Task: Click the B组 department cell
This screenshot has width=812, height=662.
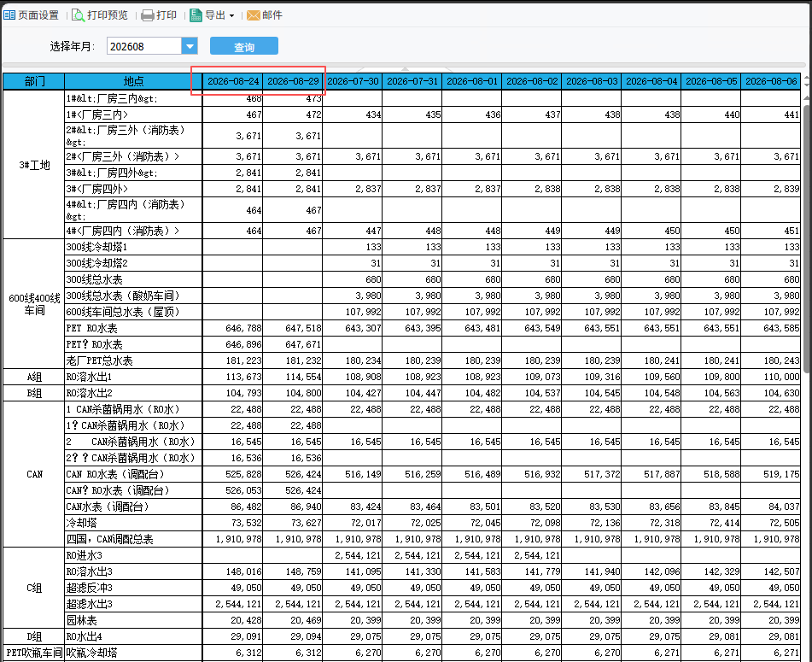Action: (x=34, y=393)
